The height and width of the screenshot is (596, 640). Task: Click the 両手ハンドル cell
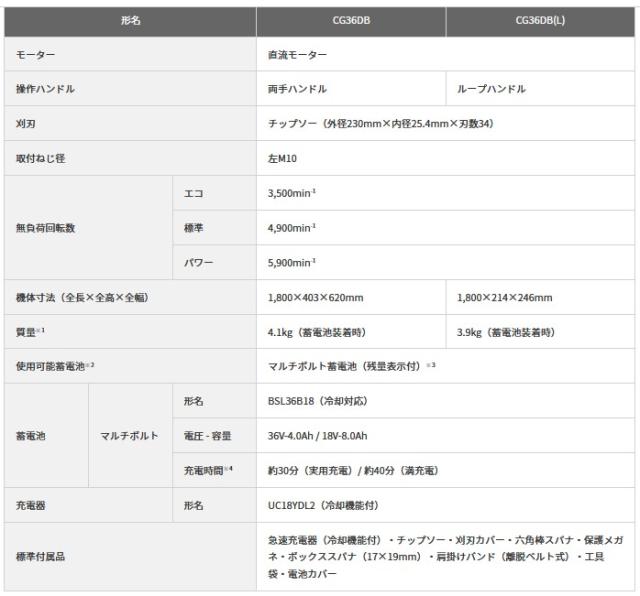tap(297, 89)
